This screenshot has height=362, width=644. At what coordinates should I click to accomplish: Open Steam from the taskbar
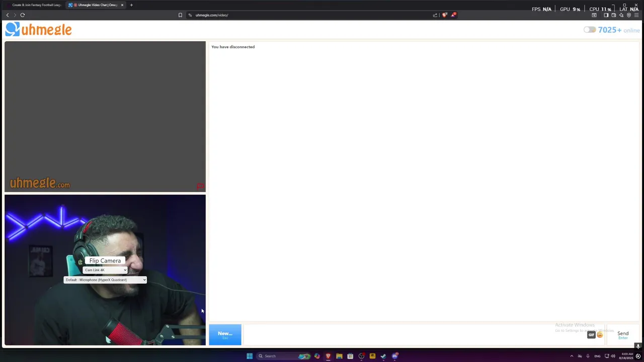[x=383, y=356]
